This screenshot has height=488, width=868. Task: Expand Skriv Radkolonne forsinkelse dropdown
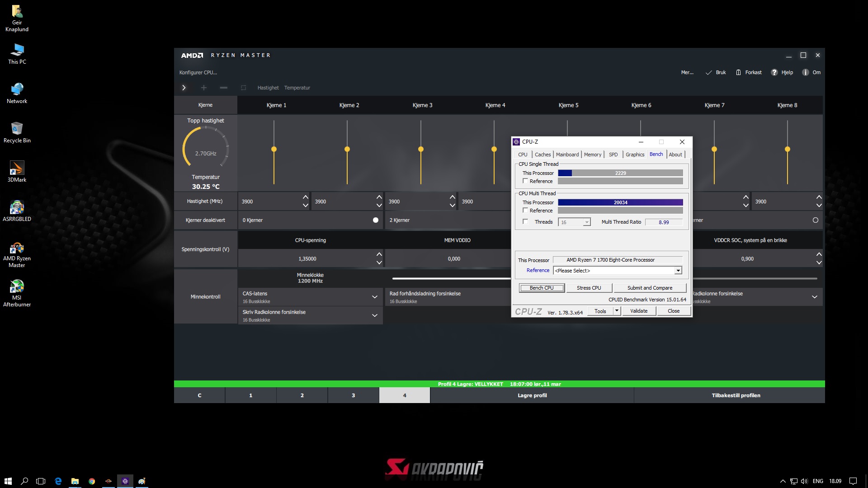tap(374, 315)
